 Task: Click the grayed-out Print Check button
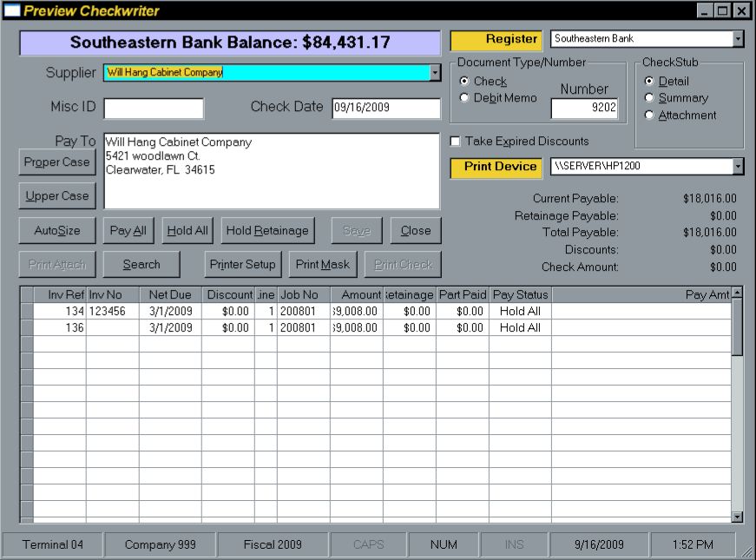[x=403, y=264]
